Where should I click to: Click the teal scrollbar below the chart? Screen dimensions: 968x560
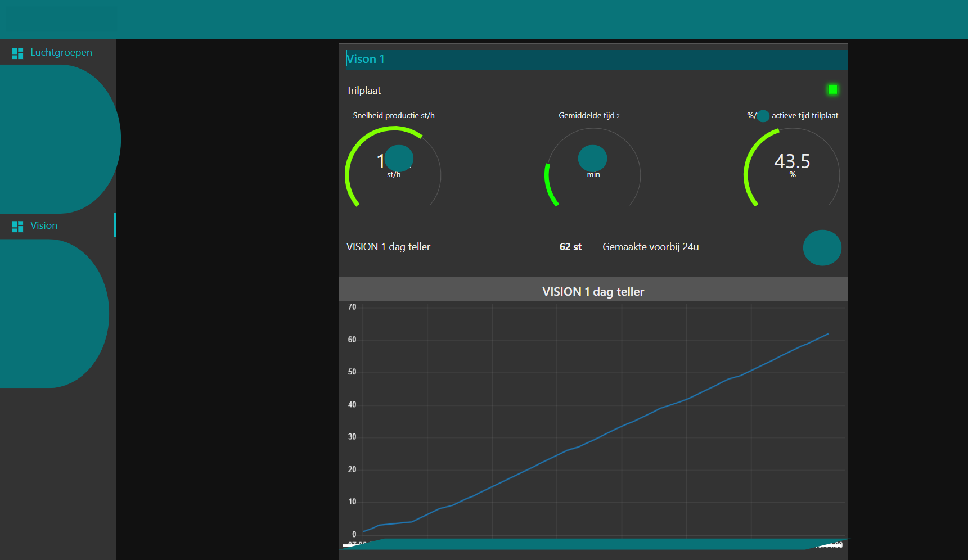(593, 545)
